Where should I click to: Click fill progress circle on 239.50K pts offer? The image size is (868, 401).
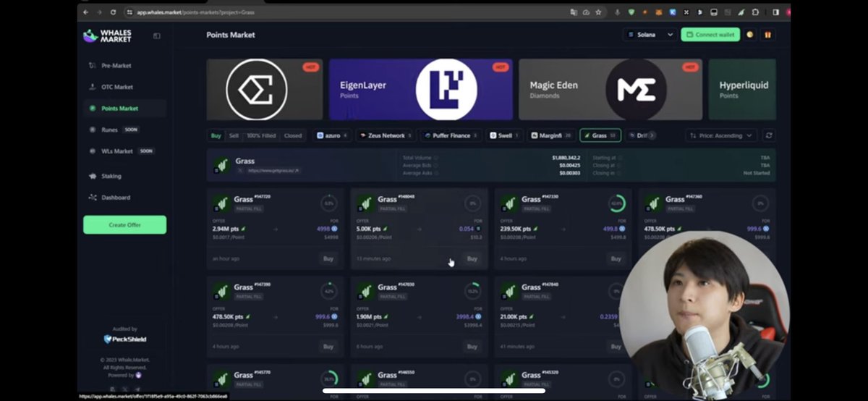pos(617,203)
